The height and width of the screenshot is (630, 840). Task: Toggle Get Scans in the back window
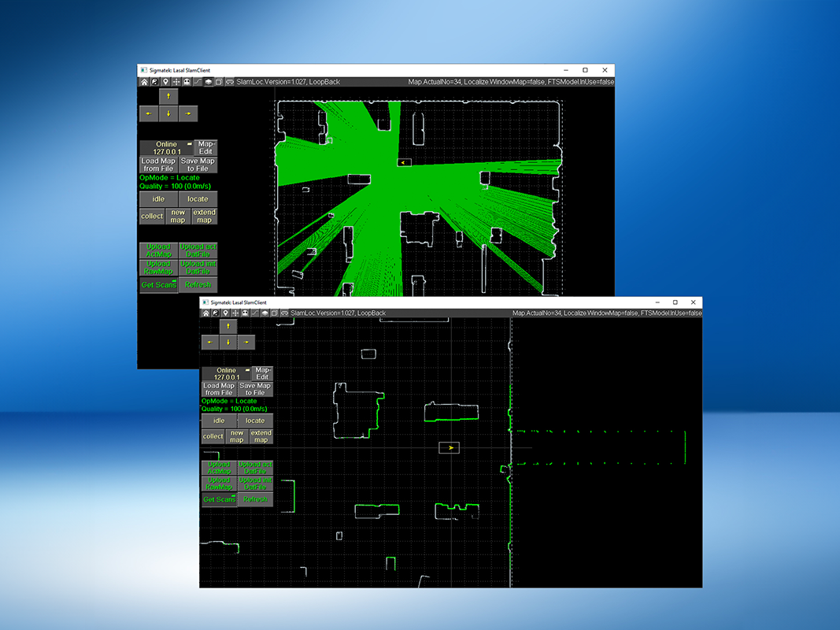[x=158, y=285]
